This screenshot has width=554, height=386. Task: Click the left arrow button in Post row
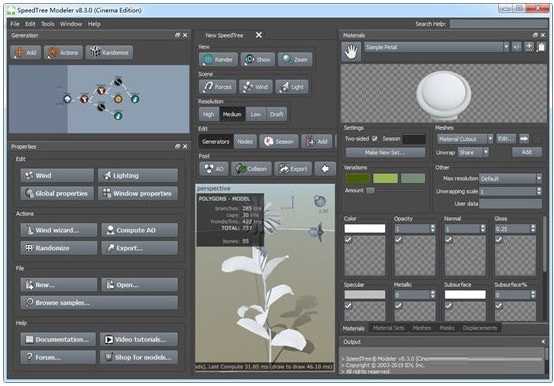point(325,169)
